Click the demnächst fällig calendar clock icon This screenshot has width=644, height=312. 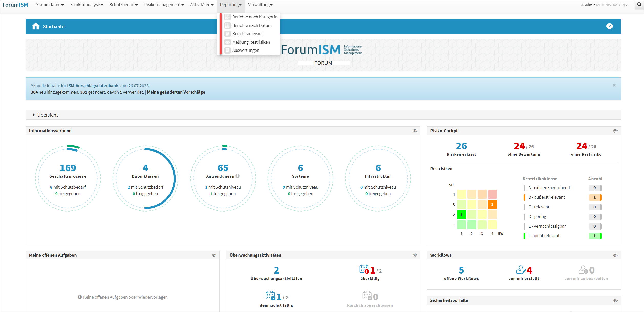(x=270, y=296)
